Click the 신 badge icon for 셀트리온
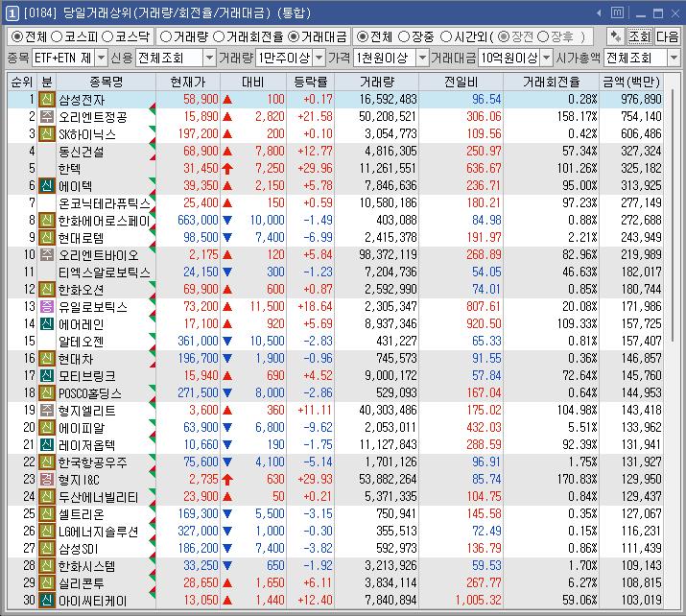Screen dimensions: 686x616 (46, 513)
